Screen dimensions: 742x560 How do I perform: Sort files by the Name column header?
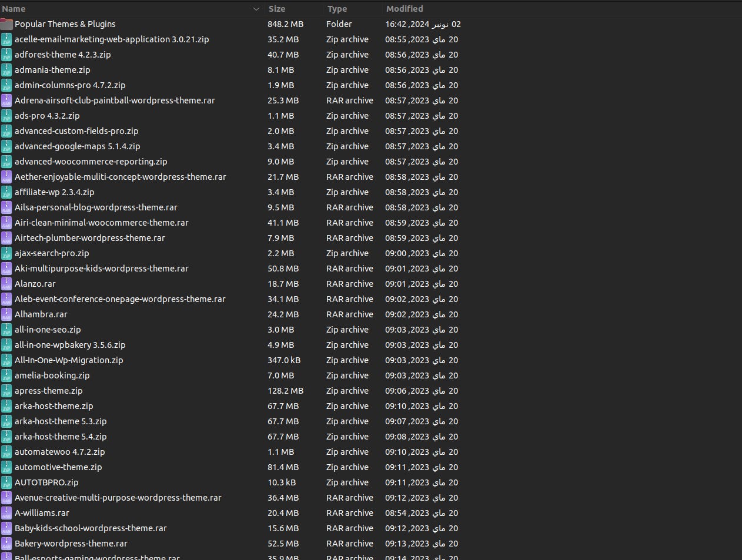[132, 9]
